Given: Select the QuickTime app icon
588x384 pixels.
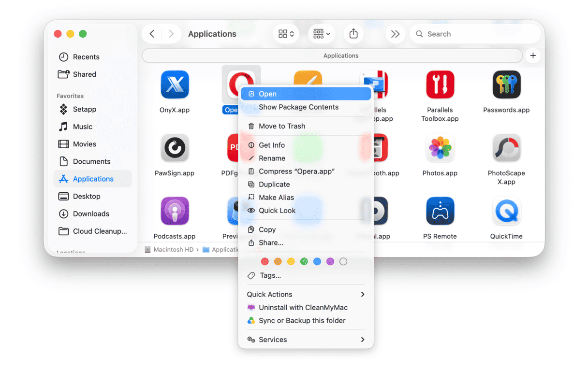Looking at the screenshot, I should (506, 211).
